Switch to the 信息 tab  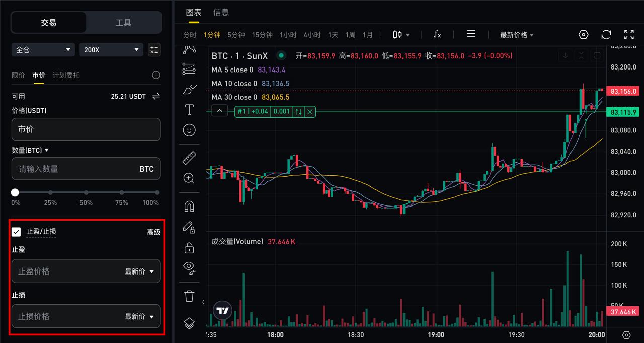click(221, 12)
